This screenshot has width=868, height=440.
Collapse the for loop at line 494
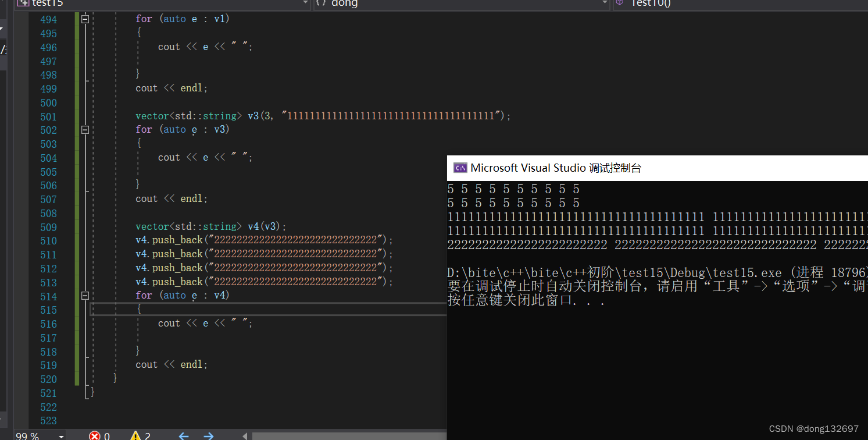click(85, 19)
